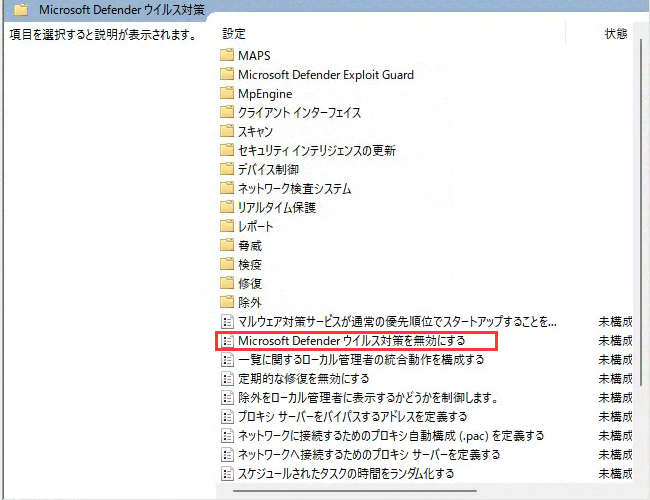Screen dimensions: 650x500
Task: Click the 脅威 folder icon
Action: 227,245
